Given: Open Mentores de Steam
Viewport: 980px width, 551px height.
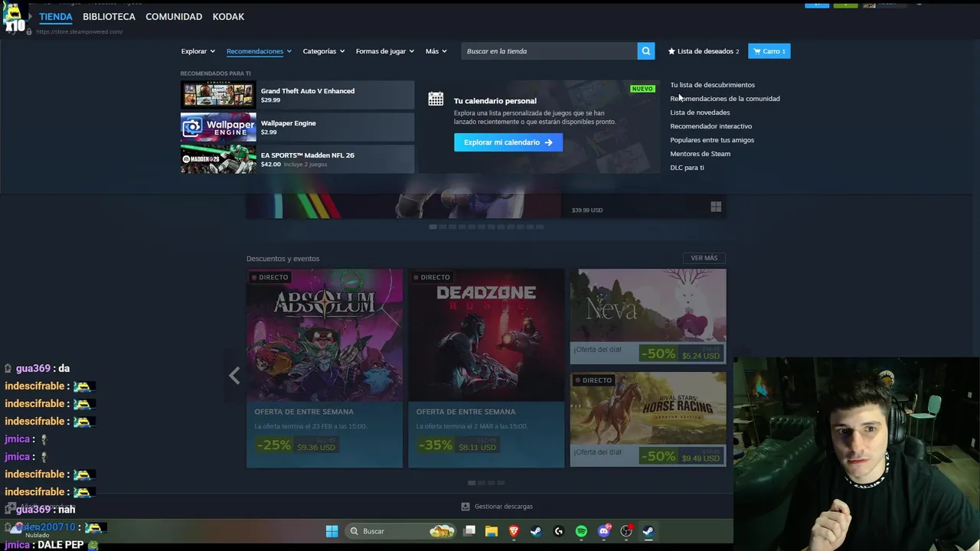Looking at the screenshot, I should pyautogui.click(x=700, y=154).
